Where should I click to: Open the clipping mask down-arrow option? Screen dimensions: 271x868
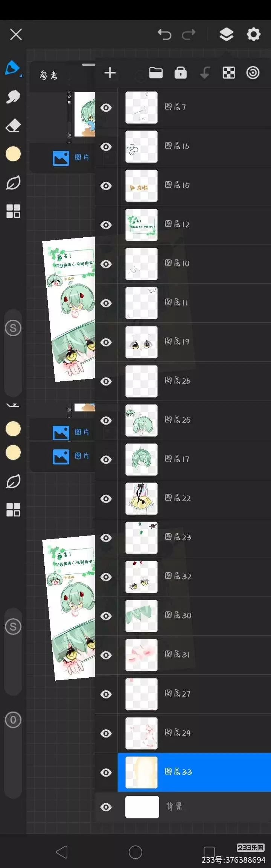click(205, 73)
